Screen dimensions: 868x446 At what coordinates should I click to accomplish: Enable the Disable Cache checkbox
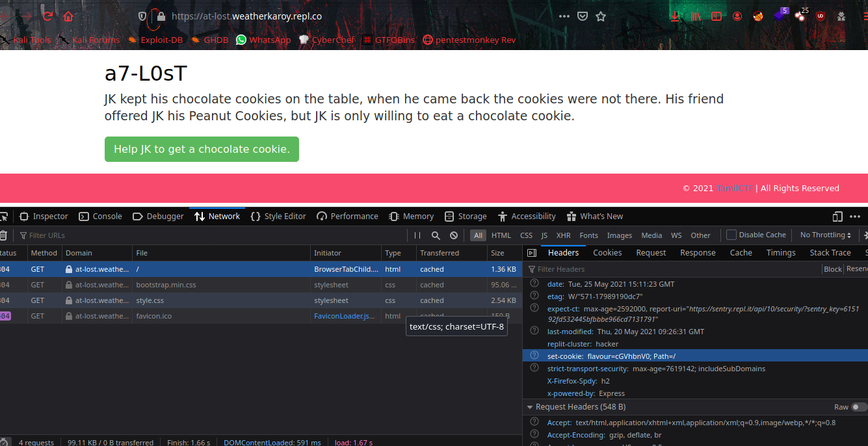[x=731, y=235]
